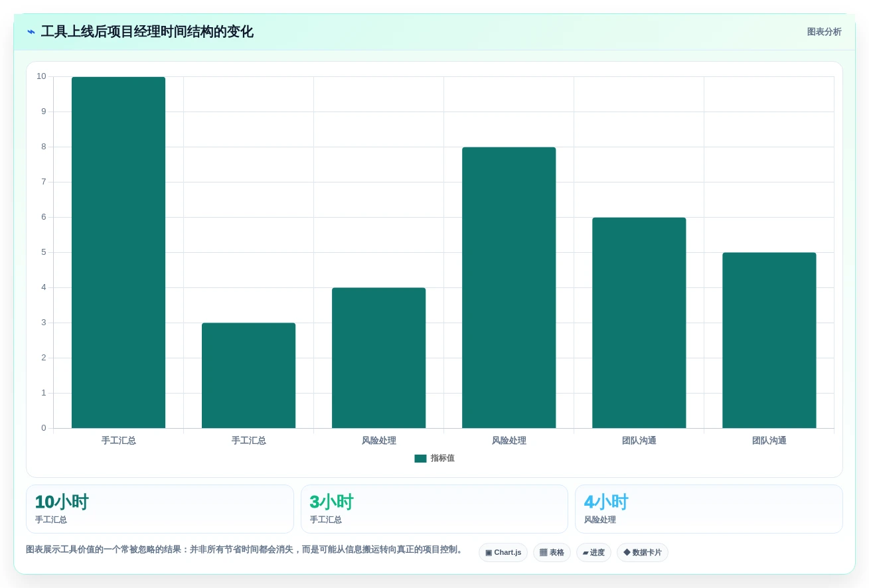Click the 风险处理 bar with value 4

[x=378, y=358]
